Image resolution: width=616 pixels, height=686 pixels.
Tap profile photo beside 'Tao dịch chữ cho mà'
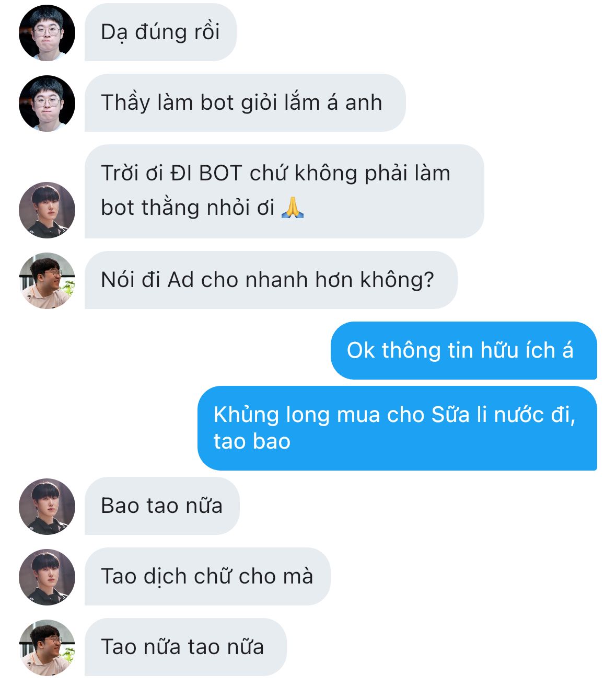coord(47,577)
